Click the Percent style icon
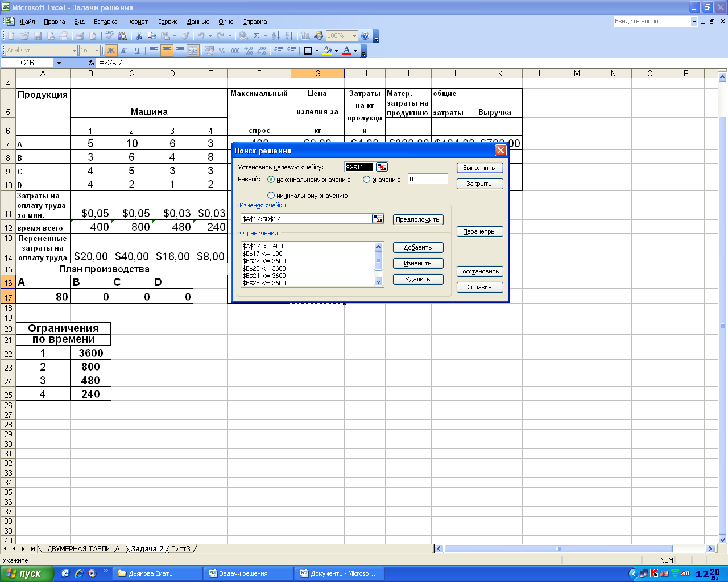This screenshot has width=728, height=582. tap(222, 51)
